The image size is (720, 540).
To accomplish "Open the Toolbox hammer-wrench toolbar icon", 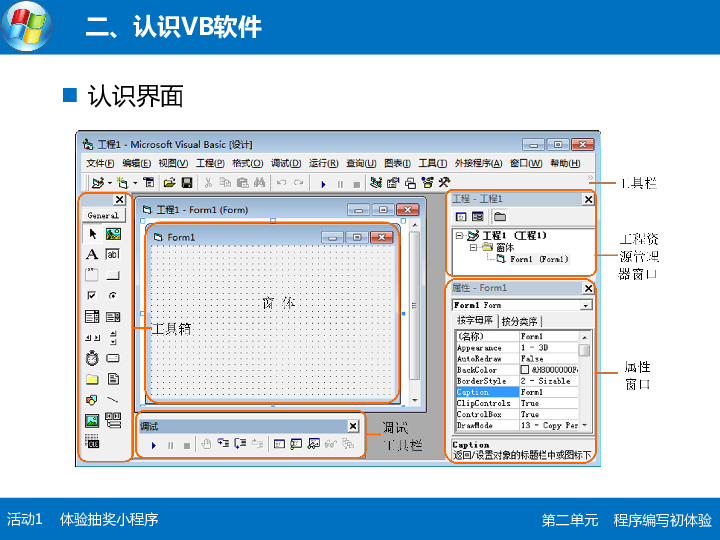I will coord(444,182).
